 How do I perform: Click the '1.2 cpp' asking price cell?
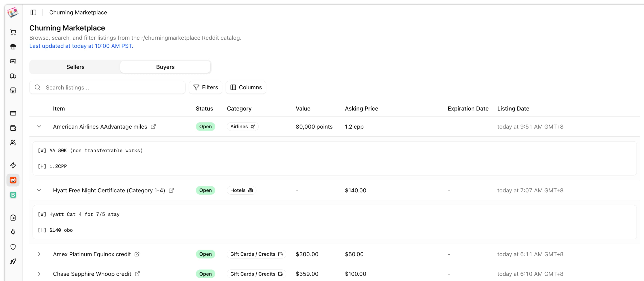(354, 127)
